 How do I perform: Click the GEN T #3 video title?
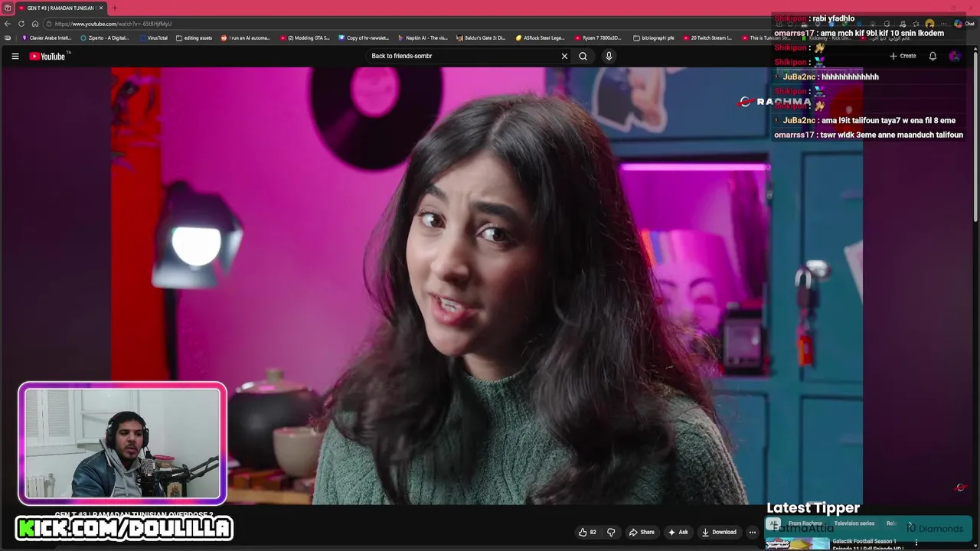tap(134, 514)
